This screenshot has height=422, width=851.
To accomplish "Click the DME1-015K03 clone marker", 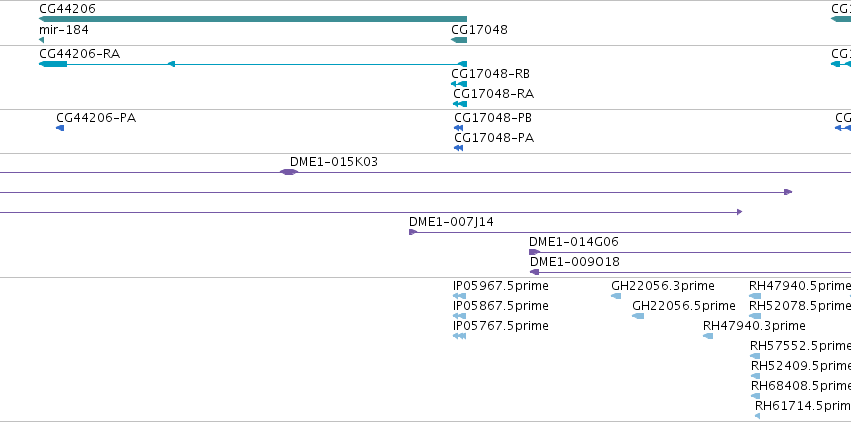I will coord(289,172).
